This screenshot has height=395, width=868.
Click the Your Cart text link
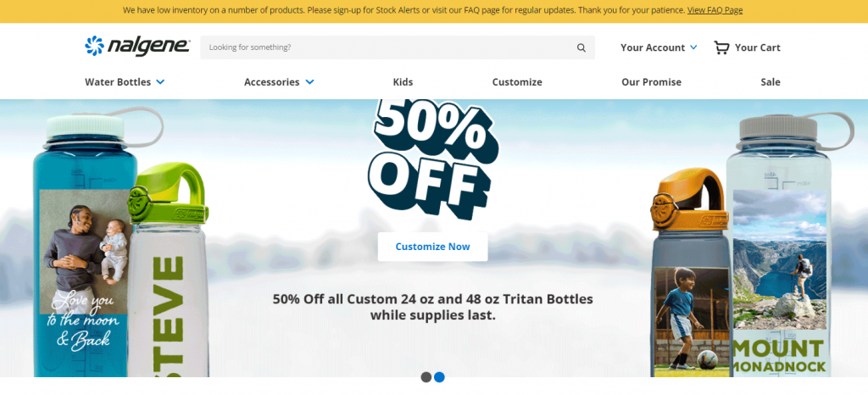pos(757,47)
